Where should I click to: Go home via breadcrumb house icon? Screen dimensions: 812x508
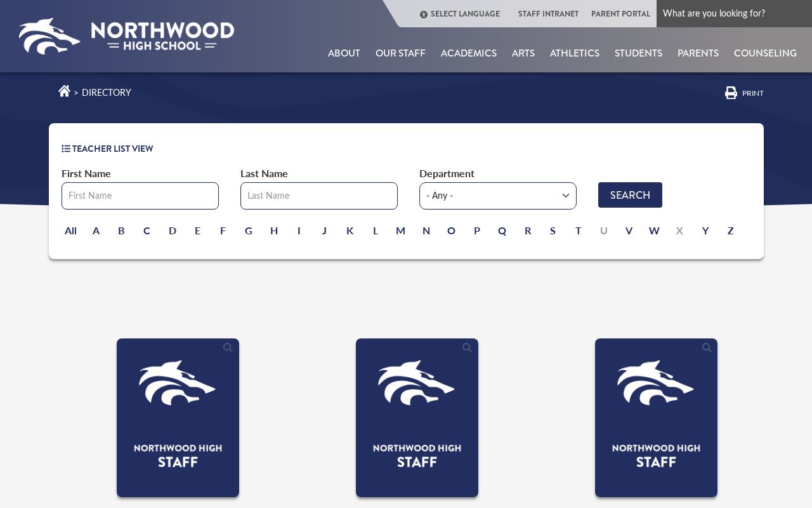click(x=64, y=91)
